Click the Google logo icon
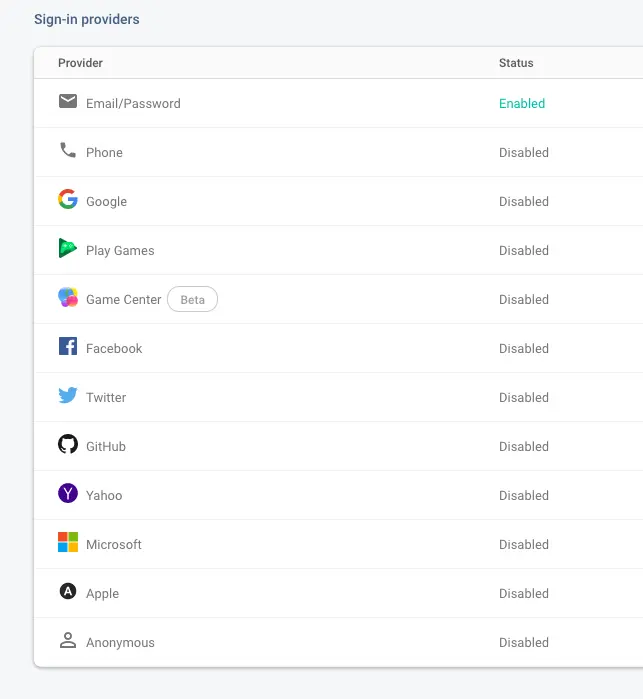Viewport: 643px width, 699px height. tap(68, 199)
